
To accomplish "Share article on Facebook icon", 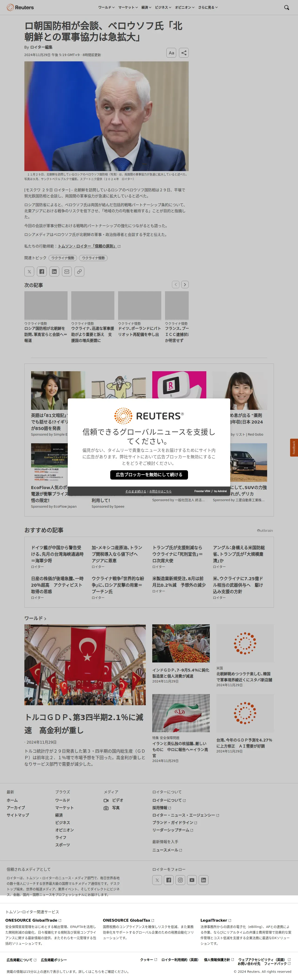I will pyautogui.click(x=42, y=272).
